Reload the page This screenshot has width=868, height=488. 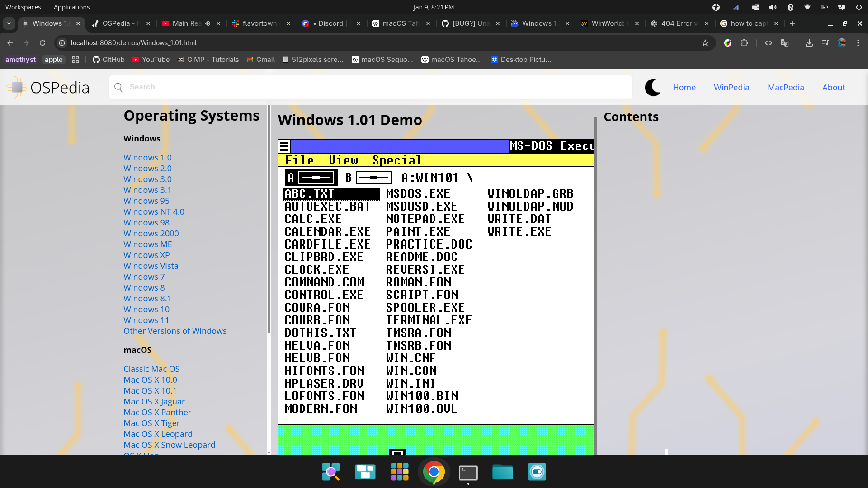point(42,43)
